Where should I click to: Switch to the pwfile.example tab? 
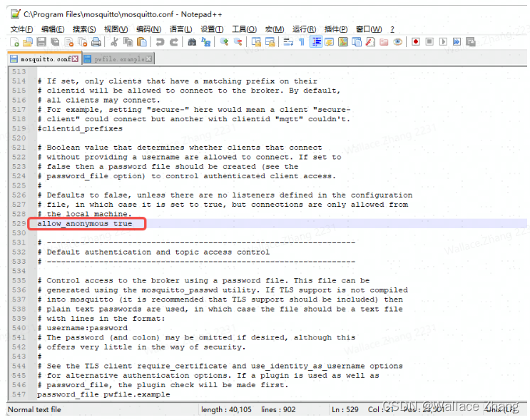pos(119,59)
